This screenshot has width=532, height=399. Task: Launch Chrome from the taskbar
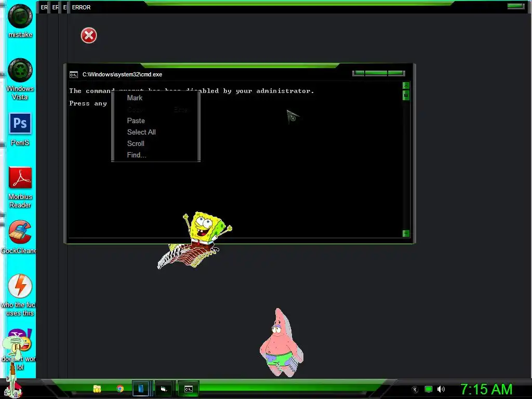120,389
